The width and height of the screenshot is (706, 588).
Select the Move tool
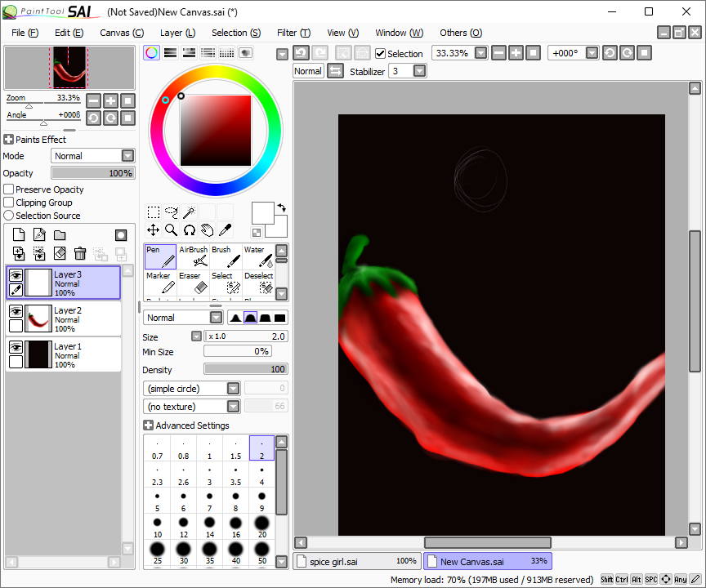tap(153, 230)
